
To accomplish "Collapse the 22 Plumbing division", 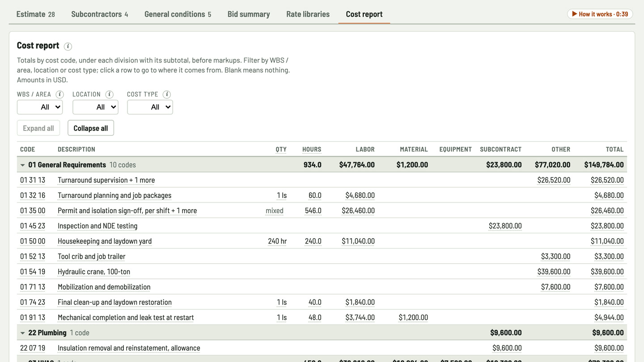I will 22,333.
